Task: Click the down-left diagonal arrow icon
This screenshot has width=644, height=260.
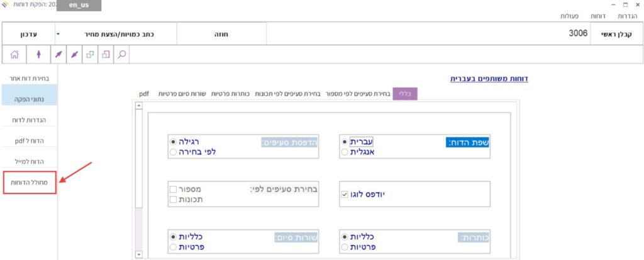Action: point(74,55)
